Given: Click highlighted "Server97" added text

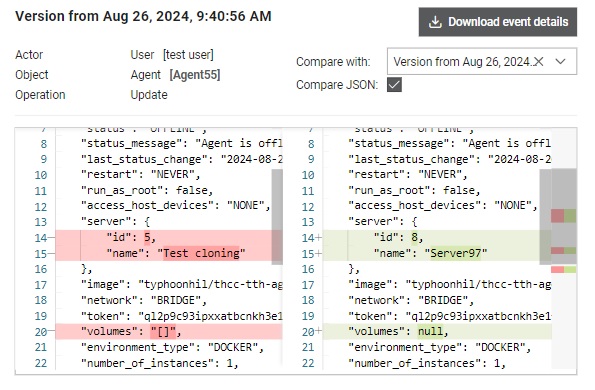Looking at the screenshot, I should pyautogui.click(x=456, y=253).
